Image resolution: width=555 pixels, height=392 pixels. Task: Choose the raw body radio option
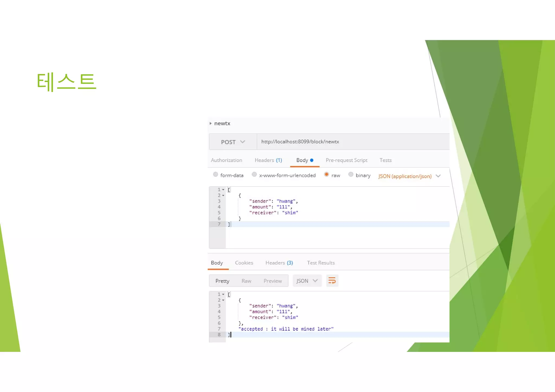(327, 175)
